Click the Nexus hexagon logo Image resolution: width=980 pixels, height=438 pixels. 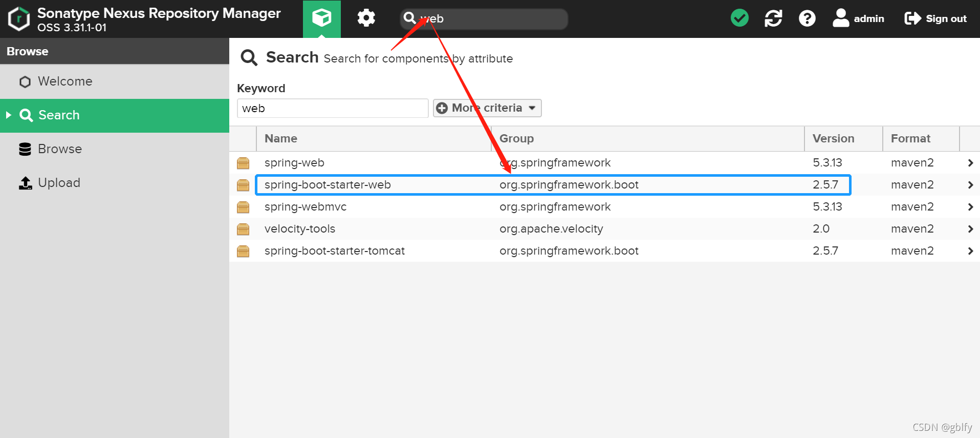[x=19, y=19]
